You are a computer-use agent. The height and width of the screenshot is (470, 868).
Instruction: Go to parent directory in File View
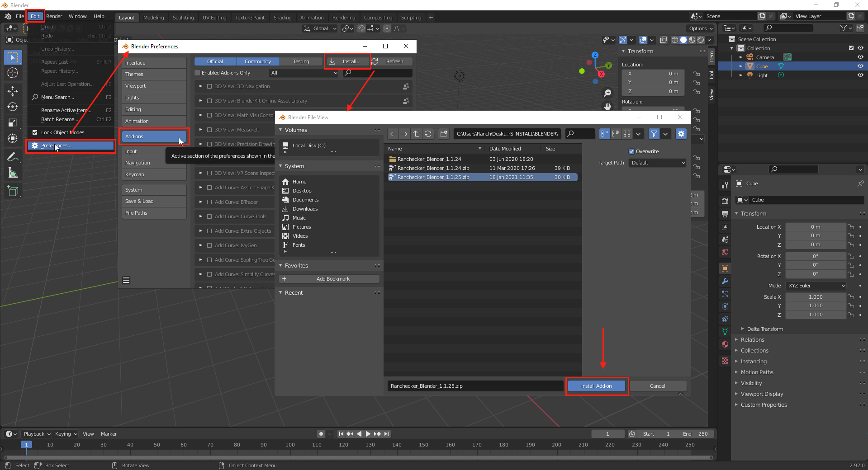click(416, 134)
